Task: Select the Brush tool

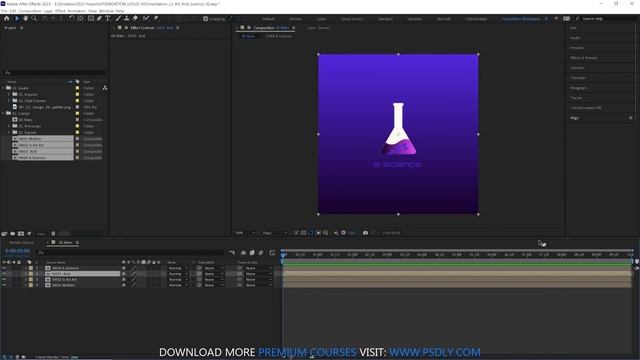Action: coord(118,18)
